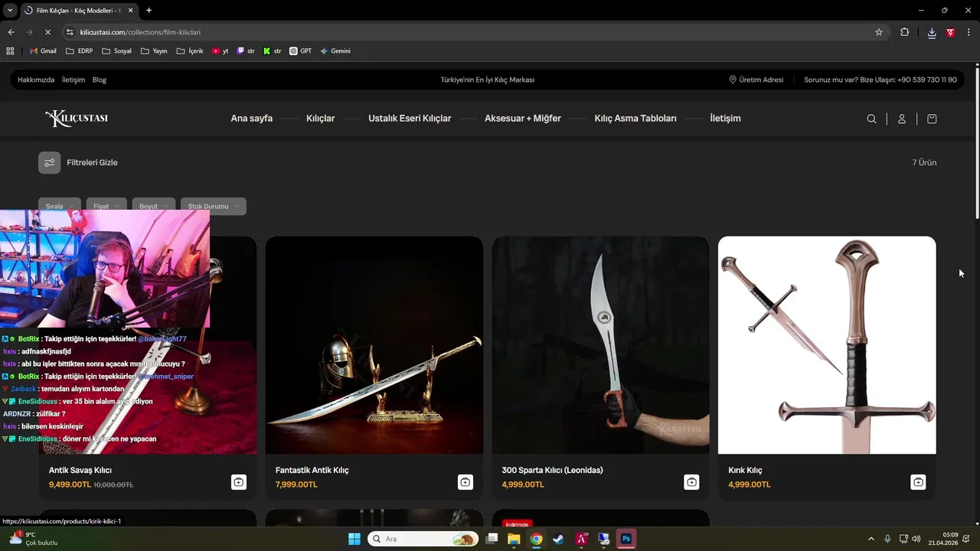Image resolution: width=980 pixels, height=551 pixels.
Task: Click the Blog top bar link
Action: tap(100, 80)
